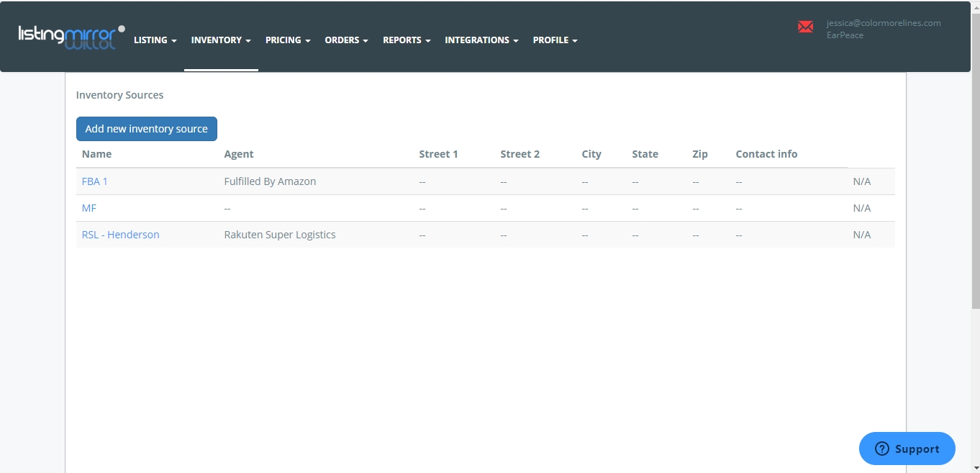Viewport: 980px width, 473px height.
Task: Click the Listing Mirror logo
Action: tap(71, 37)
